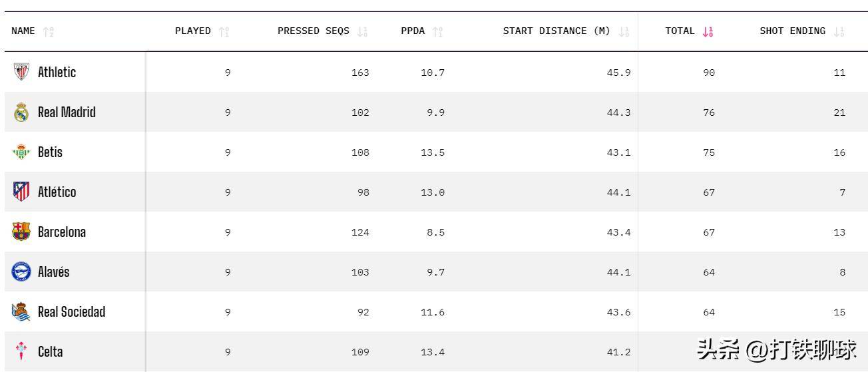Open the Barcelona team name link
868x372 pixels.
pos(62,232)
